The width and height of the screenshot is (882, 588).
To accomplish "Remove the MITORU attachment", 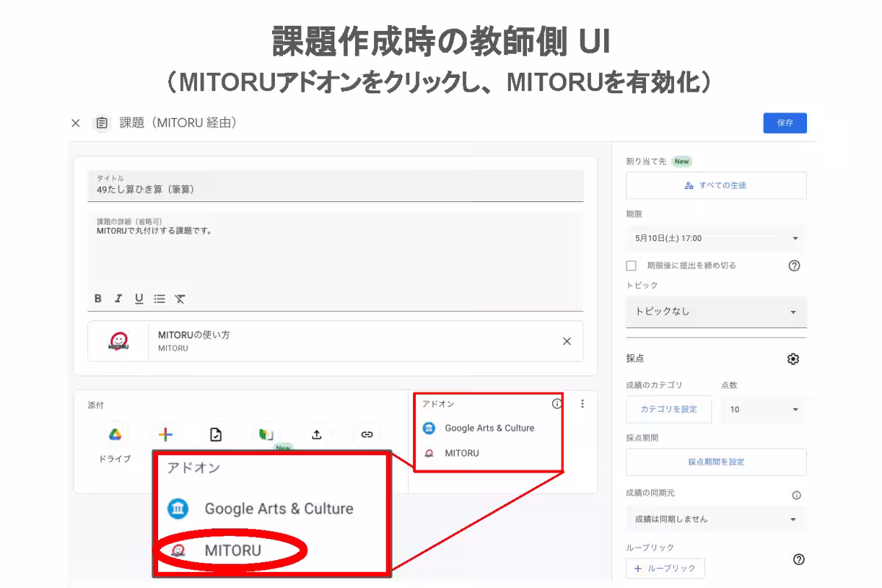I will 567,341.
